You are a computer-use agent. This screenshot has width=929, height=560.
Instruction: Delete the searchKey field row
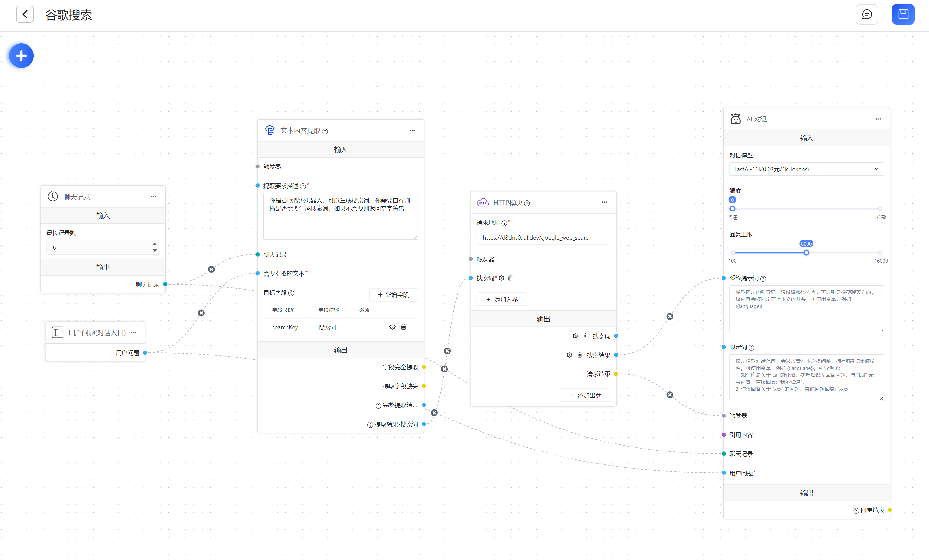pyautogui.click(x=403, y=327)
